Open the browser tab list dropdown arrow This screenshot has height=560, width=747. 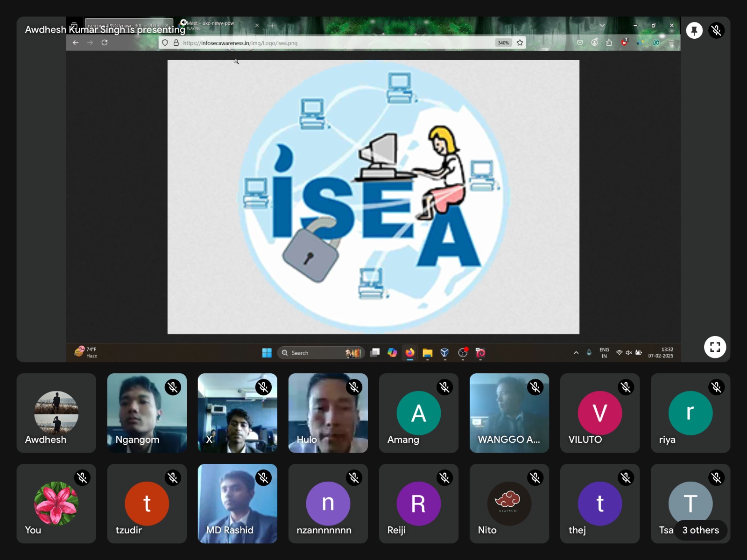[x=602, y=26]
